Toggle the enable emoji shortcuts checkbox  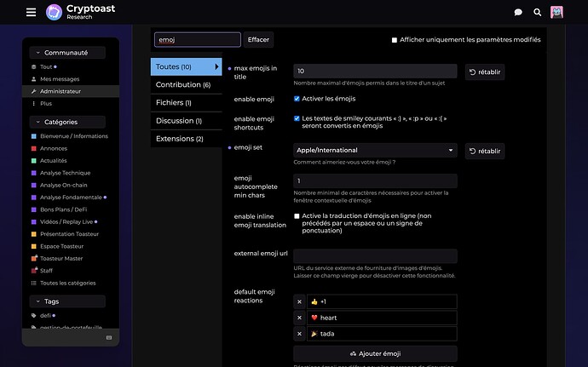click(297, 118)
